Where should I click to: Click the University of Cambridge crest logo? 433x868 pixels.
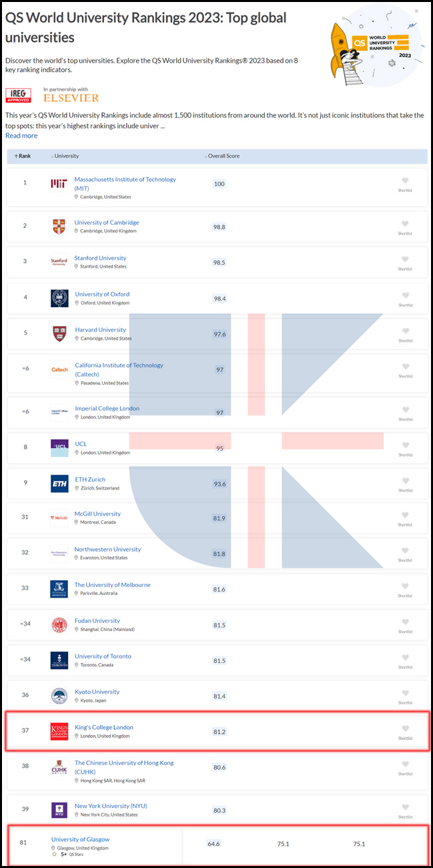click(59, 227)
